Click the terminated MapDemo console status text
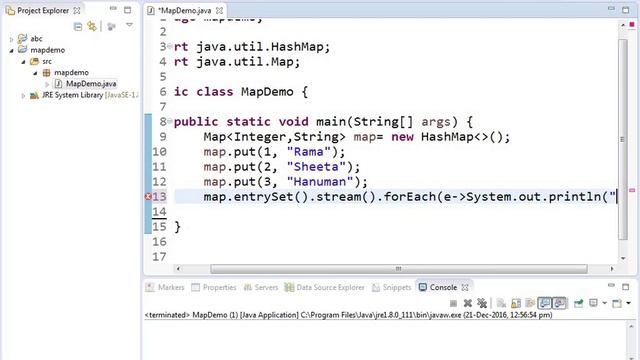Screen dimensions: 640x360 click(348, 315)
